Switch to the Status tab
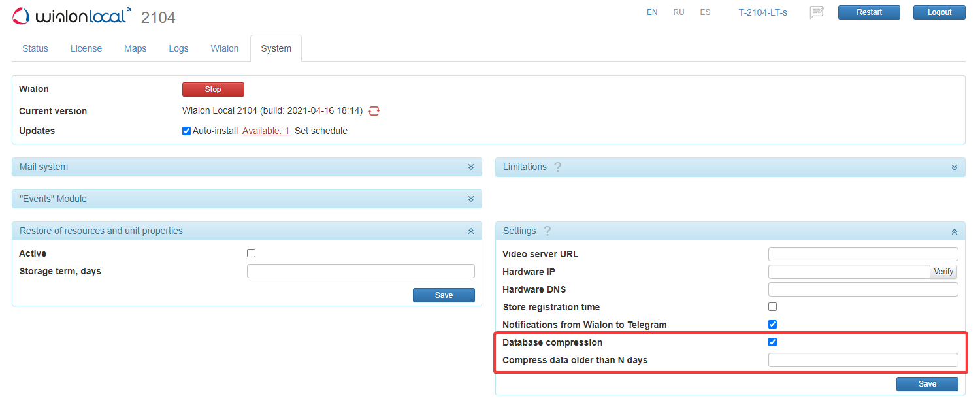Viewport: 980px width, 405px height. coord(35,48)
